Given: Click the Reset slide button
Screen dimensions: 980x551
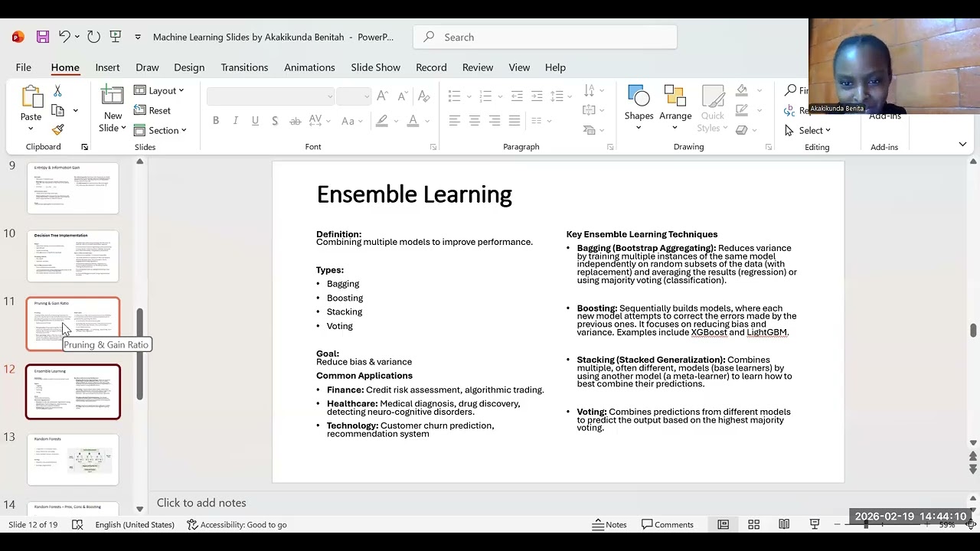Looking at the screenshot, I should pos(152,110).
